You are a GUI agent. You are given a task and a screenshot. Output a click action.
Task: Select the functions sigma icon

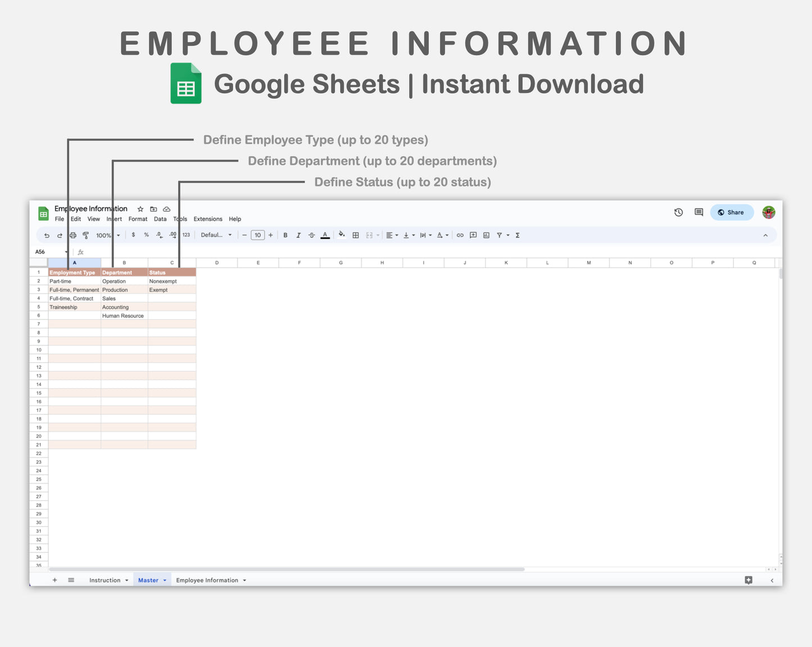[x=516, y=235]
